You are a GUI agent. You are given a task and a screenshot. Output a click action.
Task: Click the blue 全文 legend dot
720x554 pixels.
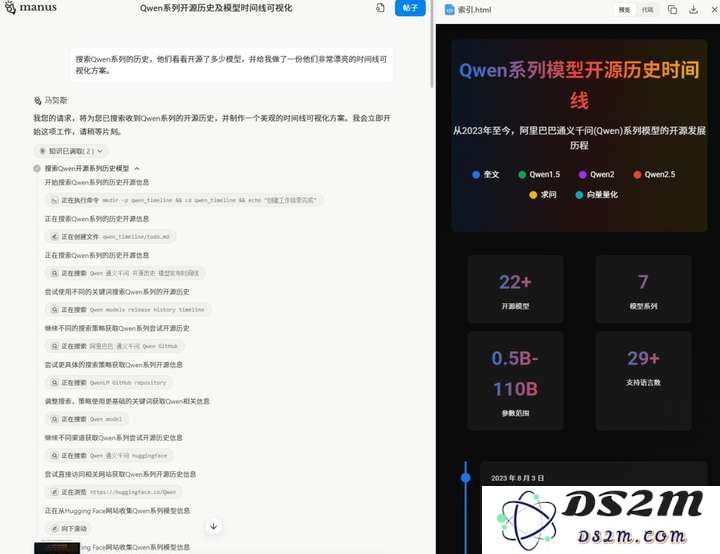(x=476, y=175)
